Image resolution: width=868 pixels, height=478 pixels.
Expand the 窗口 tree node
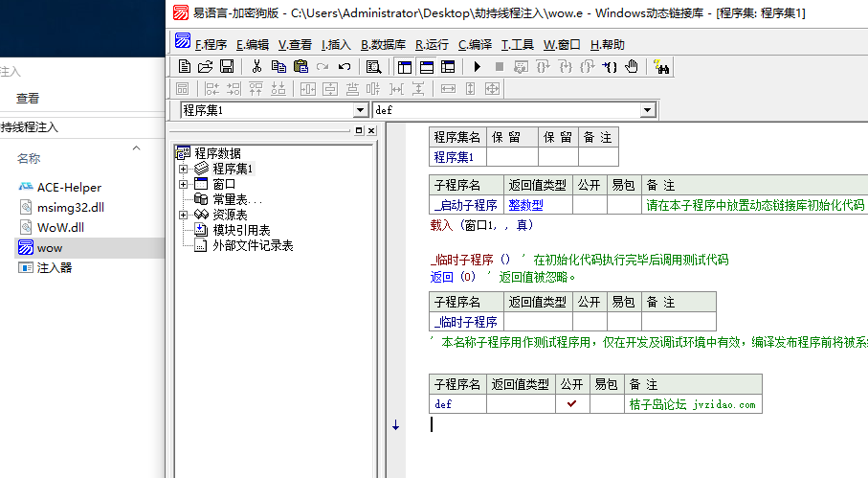click(183, 184)
